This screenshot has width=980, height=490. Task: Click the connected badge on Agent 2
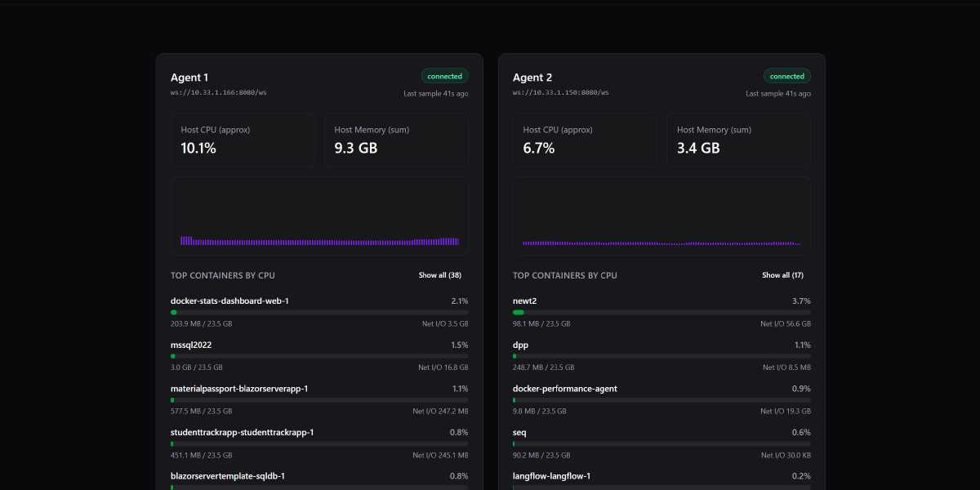pyautogui.click(x=786, y=75)
